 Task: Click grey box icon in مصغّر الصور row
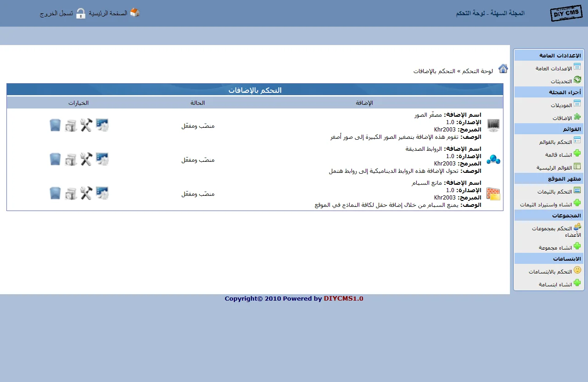click(71, 125)
